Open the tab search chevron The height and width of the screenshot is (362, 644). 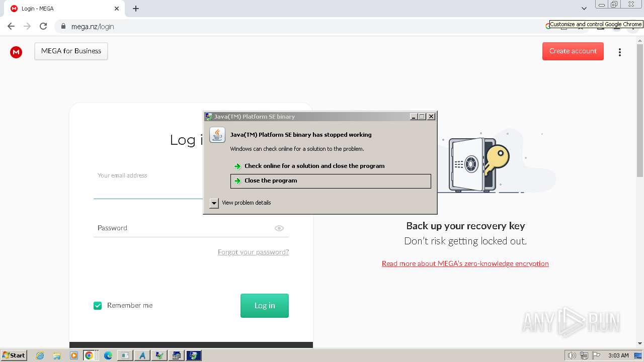pos(584,9)
